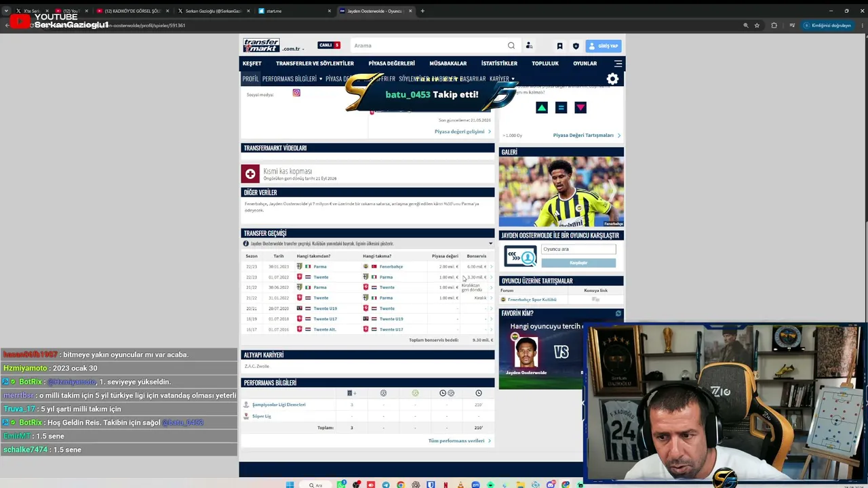Open the 30.01.2023 transfer detail arrow

[491, 266]
